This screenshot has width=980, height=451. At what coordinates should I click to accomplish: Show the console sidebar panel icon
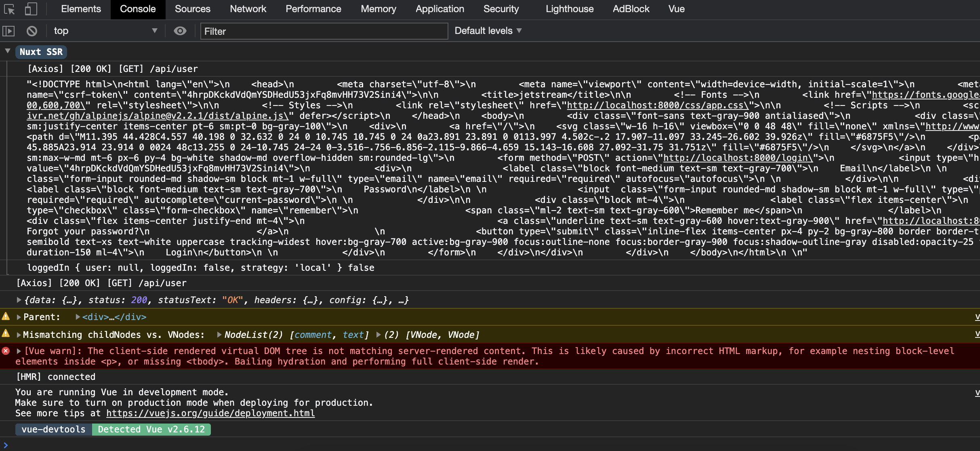(9, 31)
